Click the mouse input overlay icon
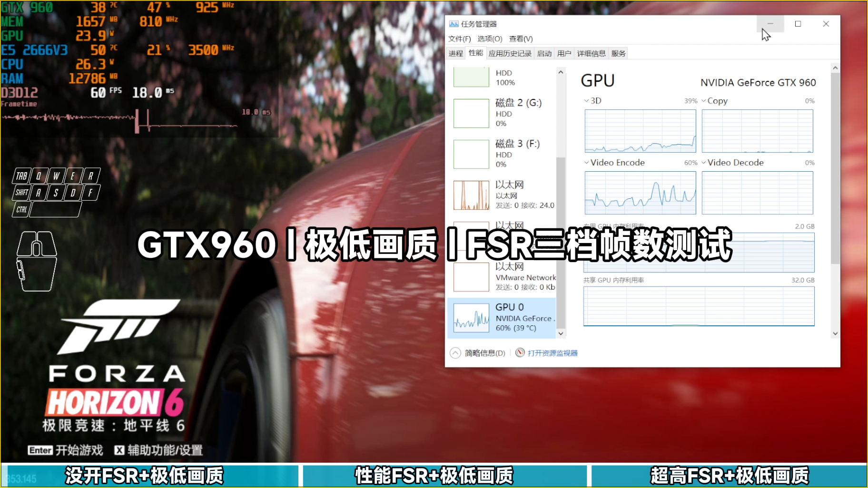Screen dimensions: 868x488 [x=37, y=261]
